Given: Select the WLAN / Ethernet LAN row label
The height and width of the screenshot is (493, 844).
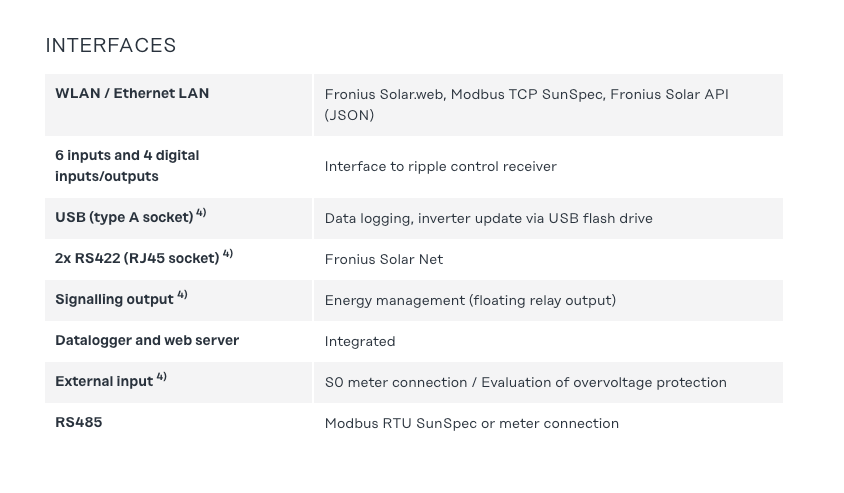Looking at the screenshot, I should coord(132,93).
